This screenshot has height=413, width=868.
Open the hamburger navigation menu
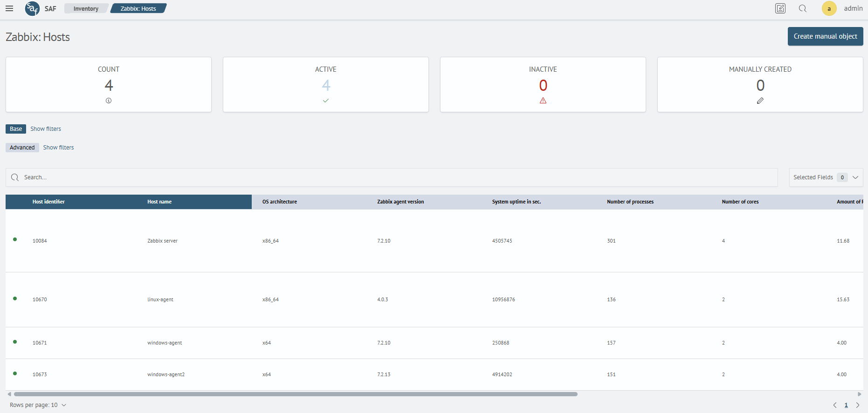pyautogui.click(x=9, y=8)
